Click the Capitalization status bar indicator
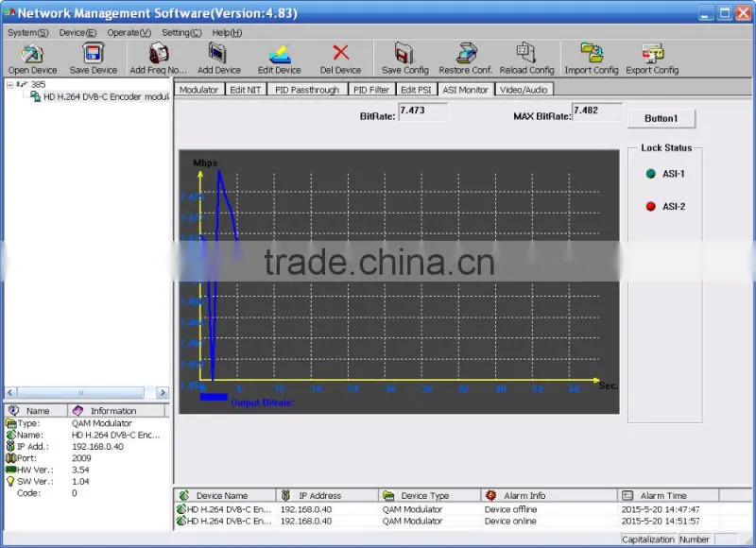The width and height of the screenshot is (756, 548). coord(648,539)
